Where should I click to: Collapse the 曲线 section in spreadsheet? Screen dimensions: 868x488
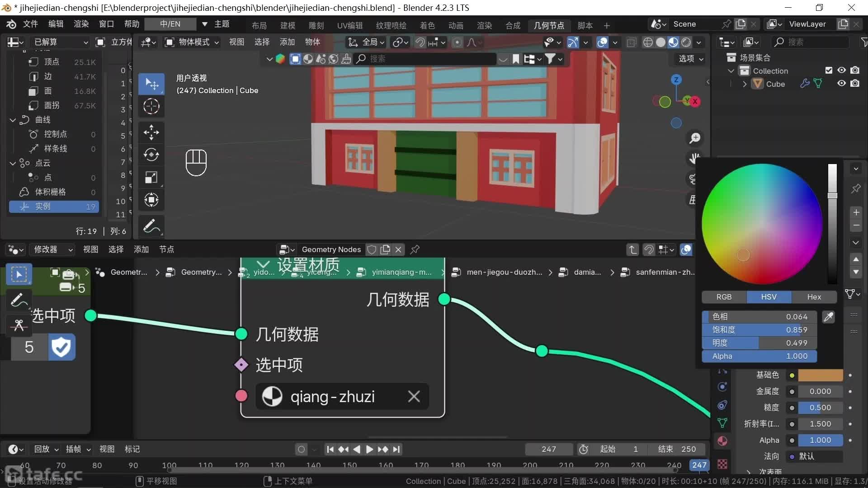(13, 120)
